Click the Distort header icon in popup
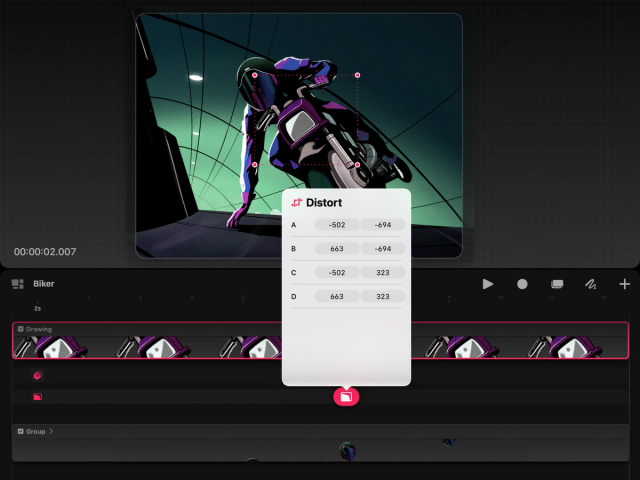Image resolution: width=640 pixels, height=480 pixels. [x=296, y=202]
